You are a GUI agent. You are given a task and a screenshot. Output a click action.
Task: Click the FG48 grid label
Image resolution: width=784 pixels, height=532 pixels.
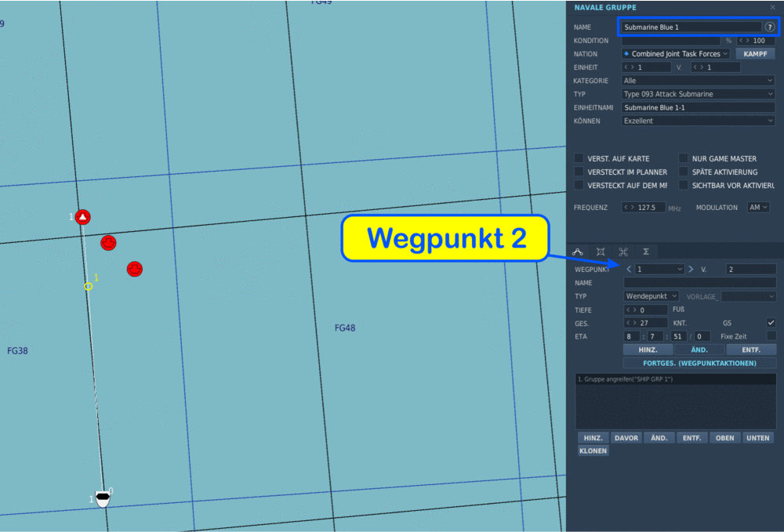[345, 328]
